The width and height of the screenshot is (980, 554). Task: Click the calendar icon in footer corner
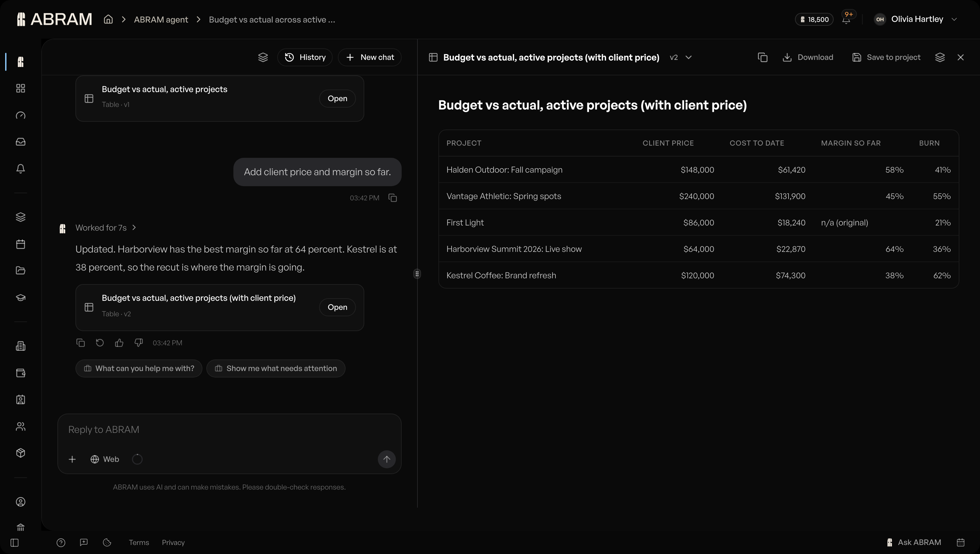pyautogui.click(x=961, y=542)
